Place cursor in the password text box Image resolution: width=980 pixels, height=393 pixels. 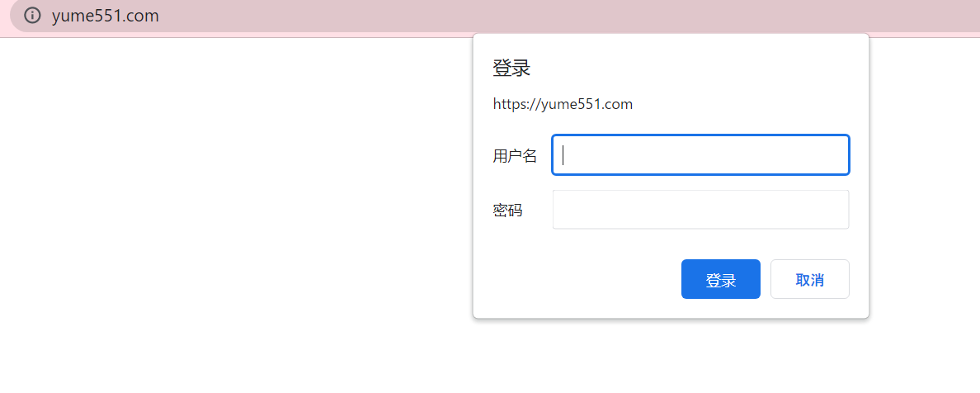pos(700,210)
